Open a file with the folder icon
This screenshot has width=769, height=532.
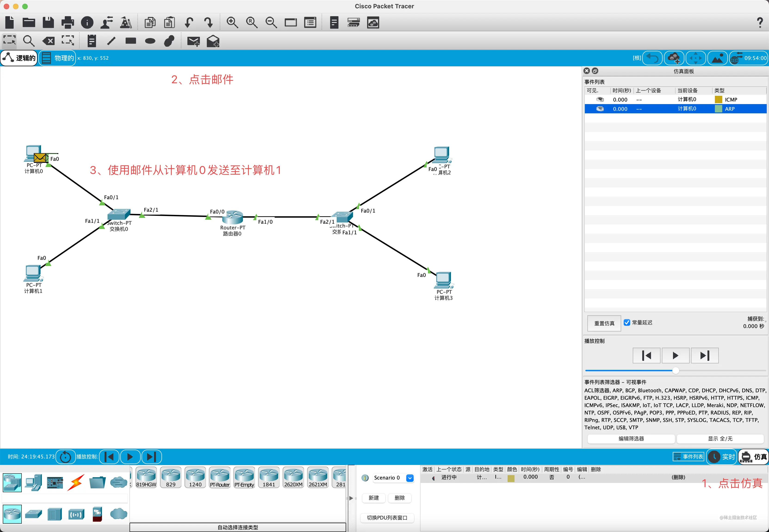(x=29, y=22)
